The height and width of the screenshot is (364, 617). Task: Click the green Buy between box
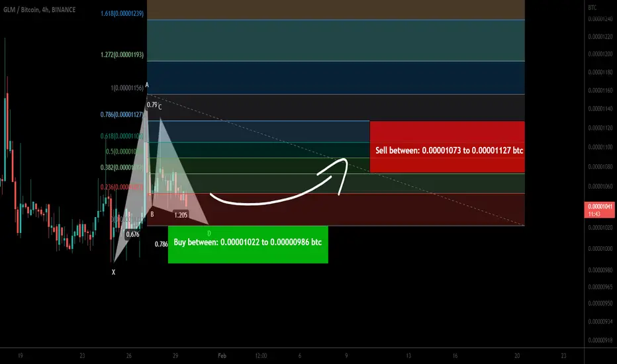(x=248, y=244)
